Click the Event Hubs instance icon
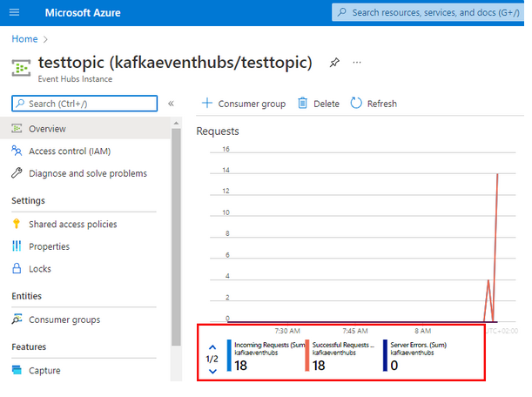This screenshot has width=532, height=397. 21,68
